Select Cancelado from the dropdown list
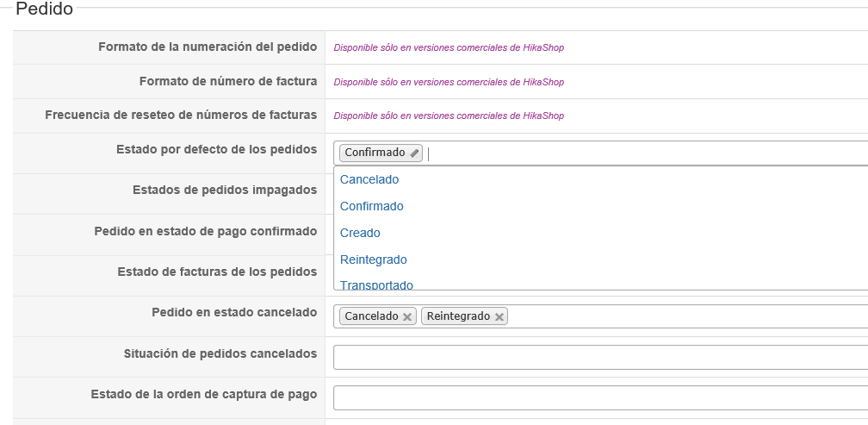 (369, 179)
